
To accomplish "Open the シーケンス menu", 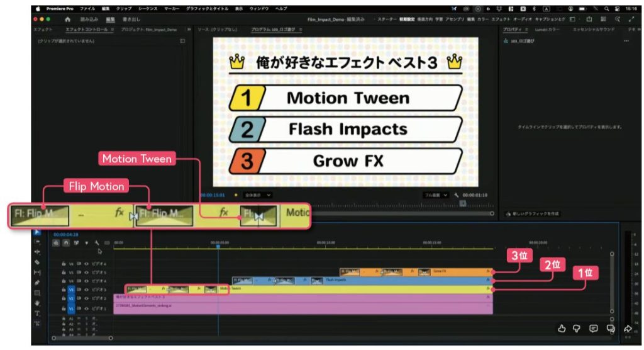I will pyautogui.click(x=147, y=9).
